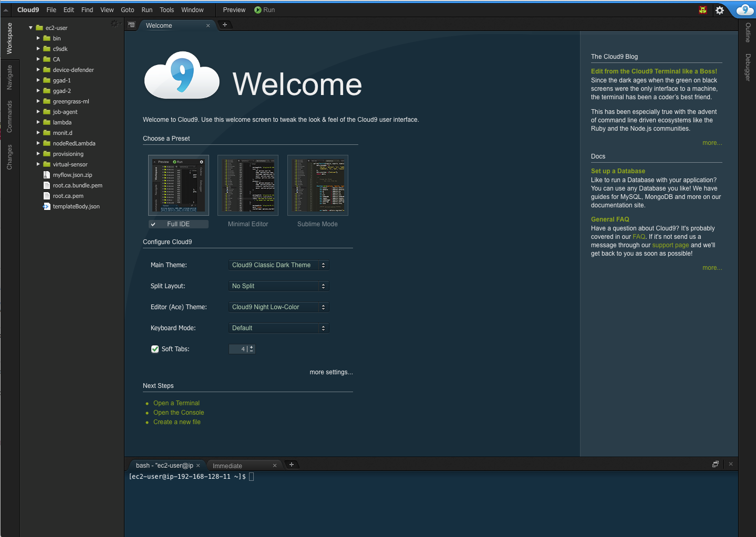This screenshot has width=756, height=537.
Task: Collapse the ec2-user root tree arrow
Action: point(30,28)
